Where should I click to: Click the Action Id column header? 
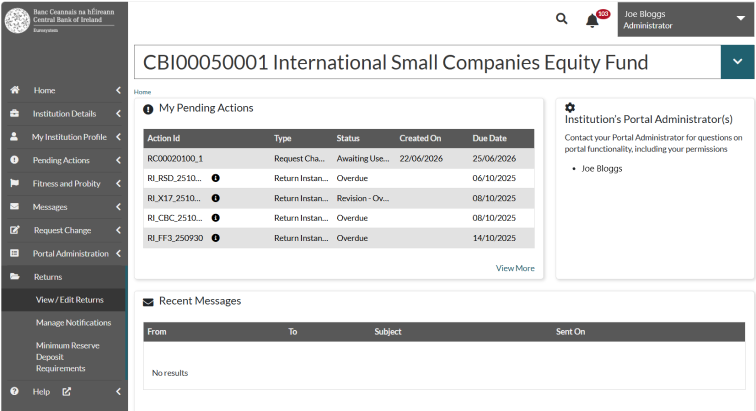coord(163,138)
